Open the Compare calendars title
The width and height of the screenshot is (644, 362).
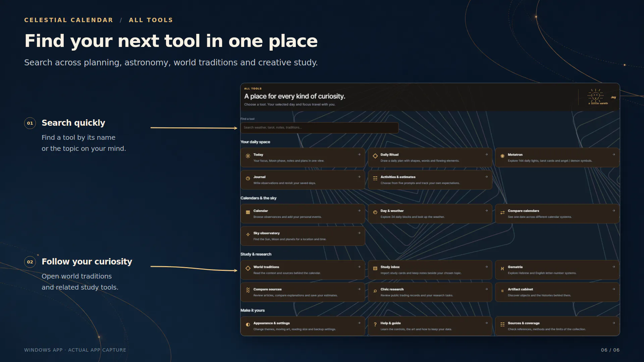point(523,211)
